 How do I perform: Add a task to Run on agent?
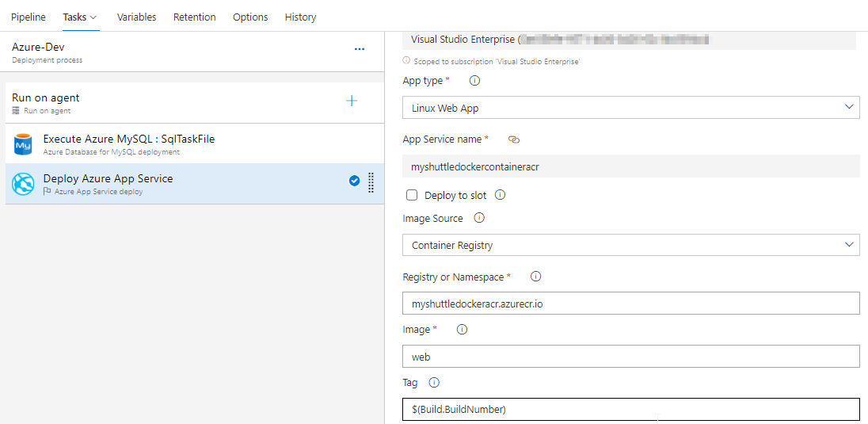[352, 101]
